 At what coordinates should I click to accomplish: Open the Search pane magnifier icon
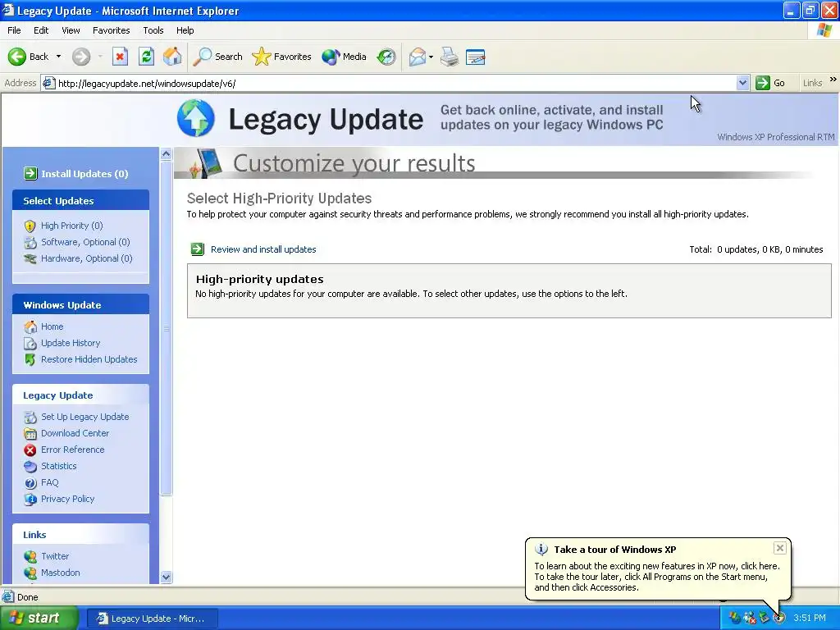click(202, 57)
